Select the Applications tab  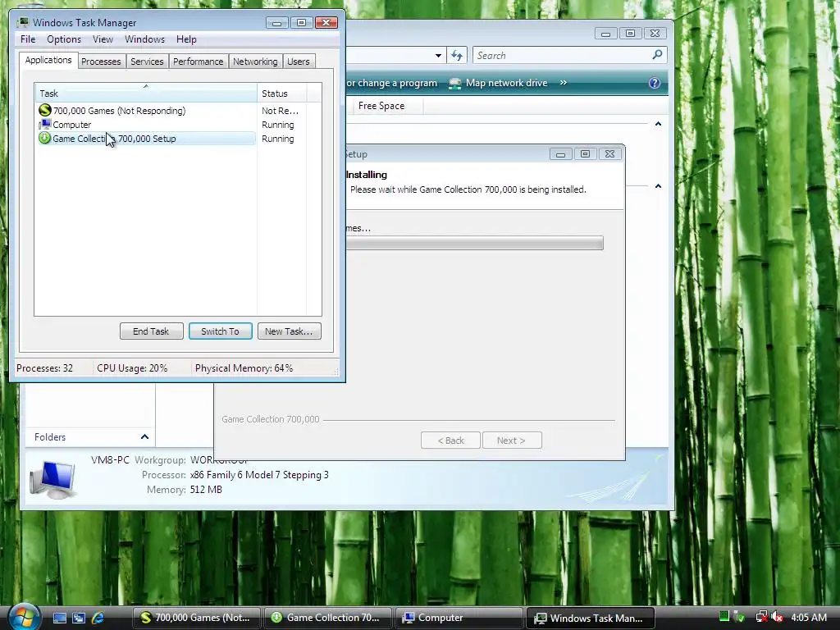48,60
